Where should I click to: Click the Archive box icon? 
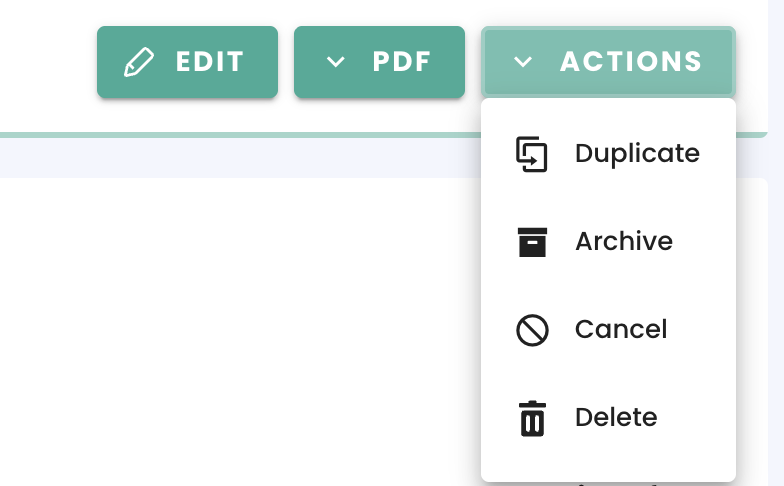point(532,242)
